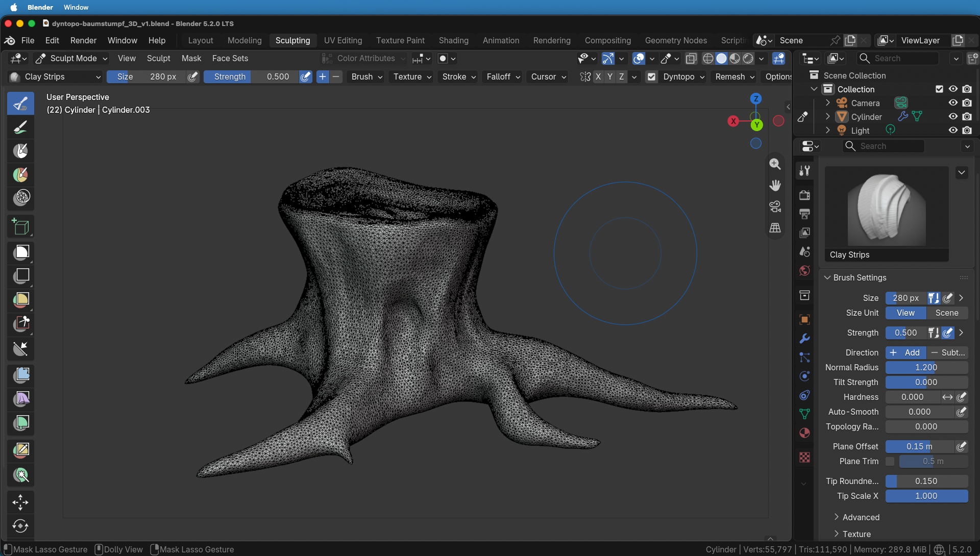This screenshot has height=556, width=980.
Task: Open the Sculpt Mode dropdown
Action: [71, 58]
